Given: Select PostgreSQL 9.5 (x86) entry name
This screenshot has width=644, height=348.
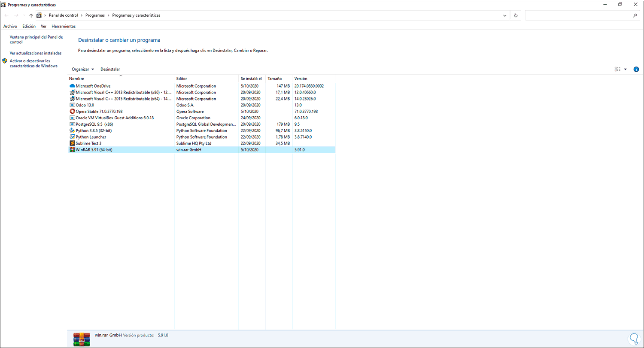Looking at the screenshot, I should pyautogui.click(x=94, y=124).
